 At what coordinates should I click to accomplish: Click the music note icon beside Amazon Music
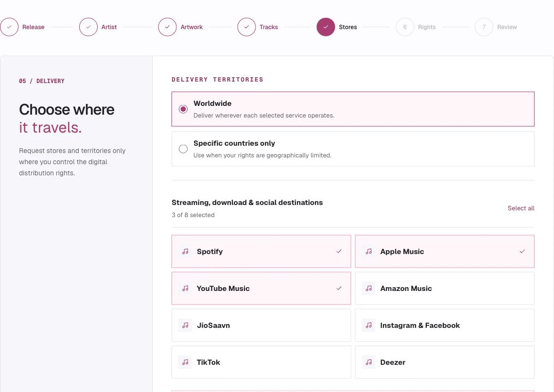[368, 288]
